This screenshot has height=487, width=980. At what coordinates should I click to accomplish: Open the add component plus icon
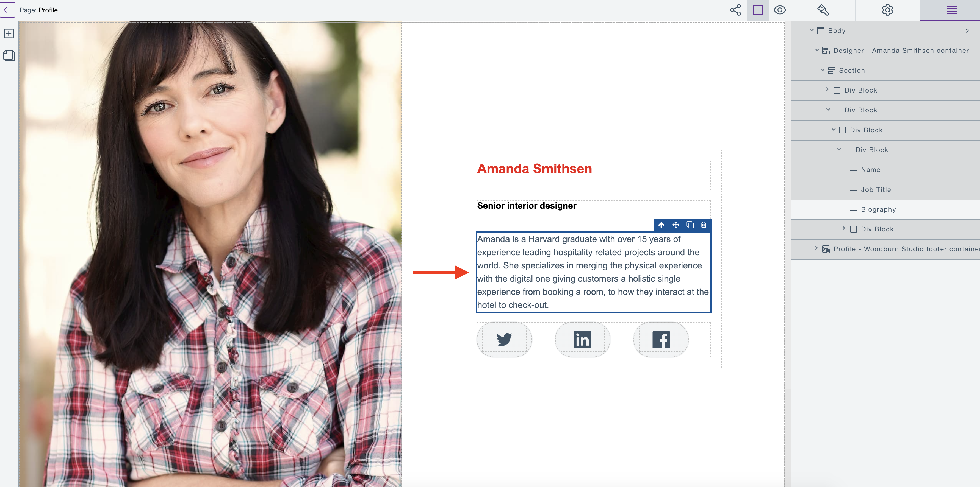(x=8, y=33)
